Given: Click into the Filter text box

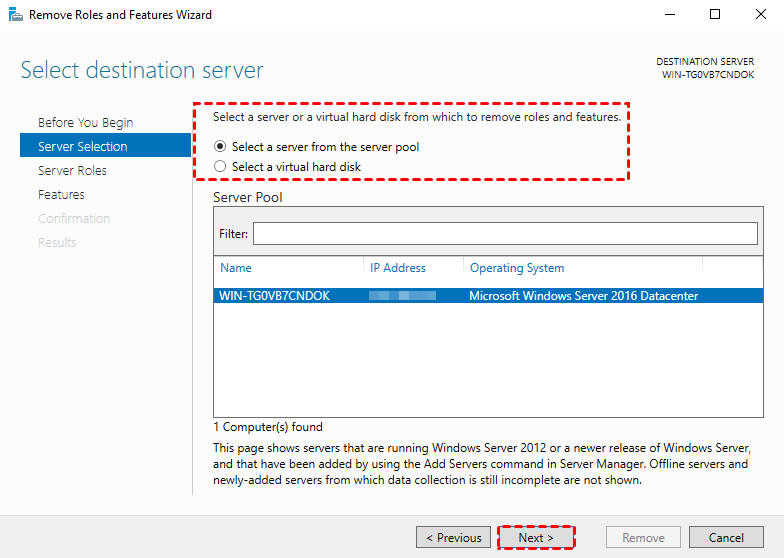Looking at the screenshot, I should tap(505, 233).
